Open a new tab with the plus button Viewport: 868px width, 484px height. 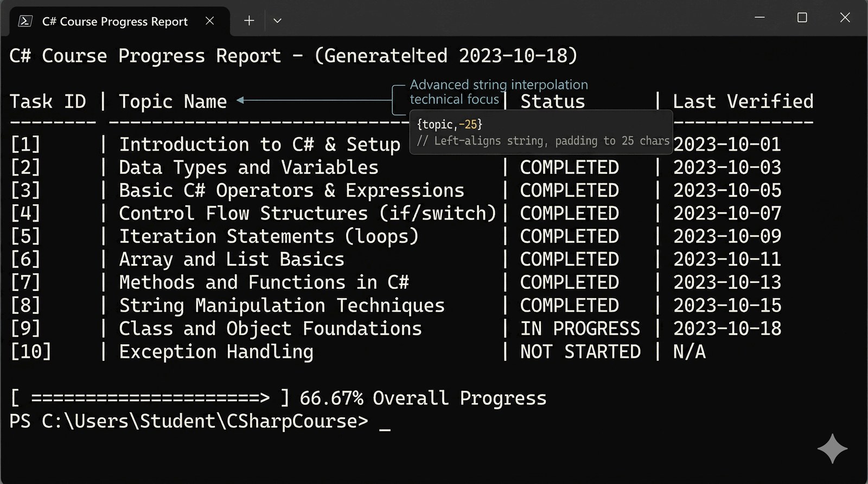pyautogui.click(x=249, y=21)
